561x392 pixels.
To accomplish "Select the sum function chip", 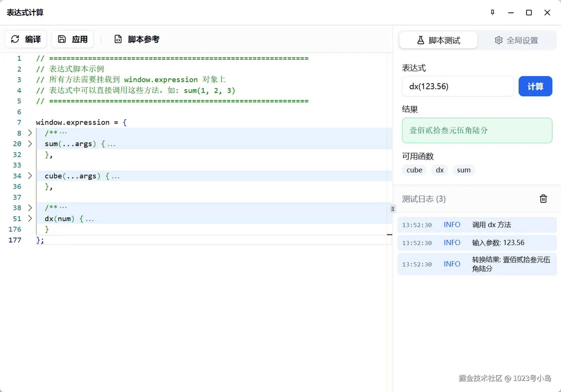I will click(463, 170).
